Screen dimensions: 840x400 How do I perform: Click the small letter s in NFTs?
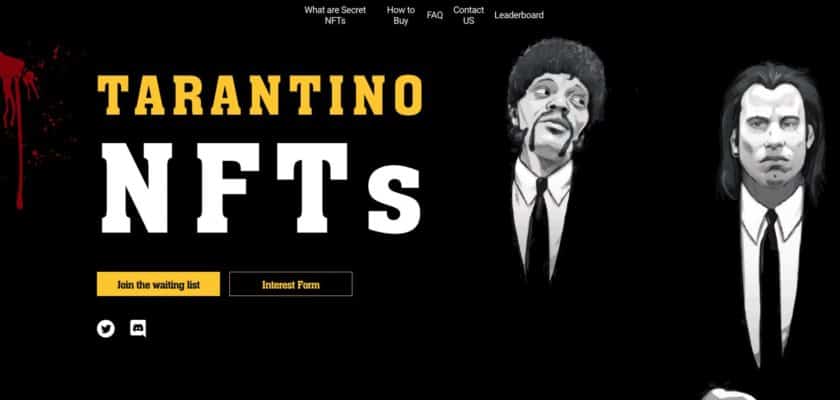[x=395, y=199]
